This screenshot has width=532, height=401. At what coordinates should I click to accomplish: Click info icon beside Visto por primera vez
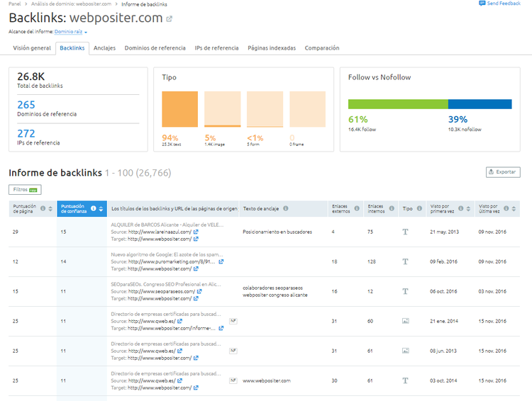pos(461,208)
